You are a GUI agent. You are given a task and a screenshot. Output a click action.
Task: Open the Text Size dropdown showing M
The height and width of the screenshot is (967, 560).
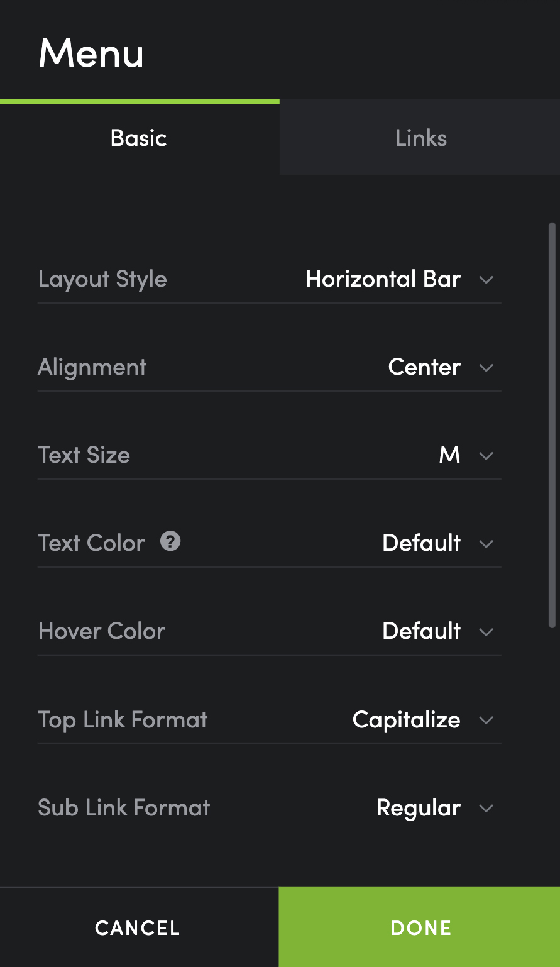pyautogui.click(x=466, y=455)
